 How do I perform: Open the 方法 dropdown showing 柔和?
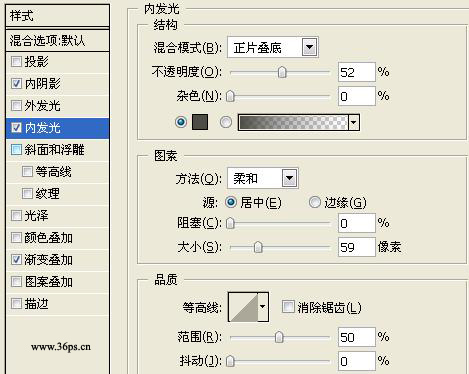coord(263,178)
